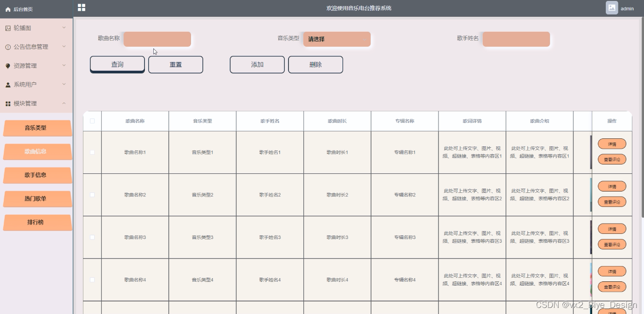Click the cell 歌曲名称1

tap(135, 152)
